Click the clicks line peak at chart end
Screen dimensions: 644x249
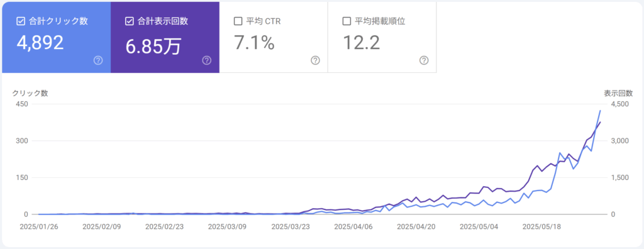point(600,111)
